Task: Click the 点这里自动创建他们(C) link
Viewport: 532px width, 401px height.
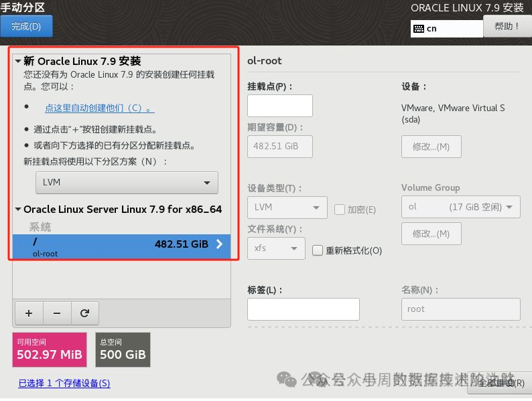Action: (x=100, y=108)
